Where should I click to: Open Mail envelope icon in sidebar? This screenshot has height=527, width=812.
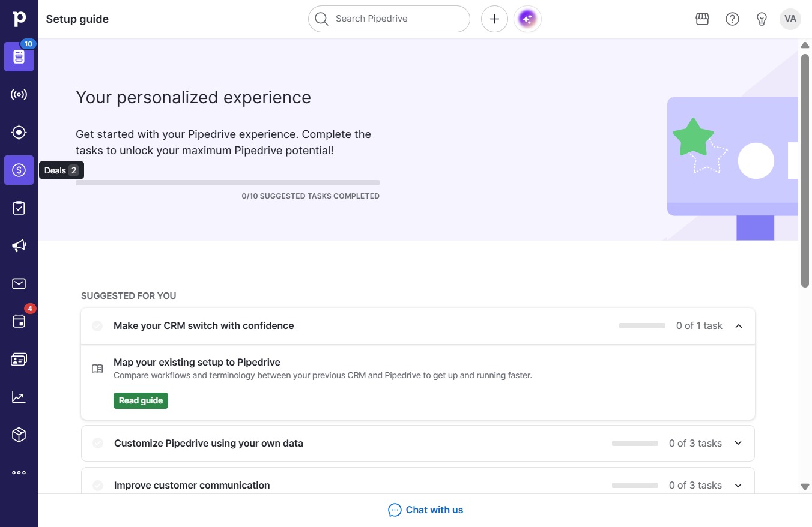19,283
